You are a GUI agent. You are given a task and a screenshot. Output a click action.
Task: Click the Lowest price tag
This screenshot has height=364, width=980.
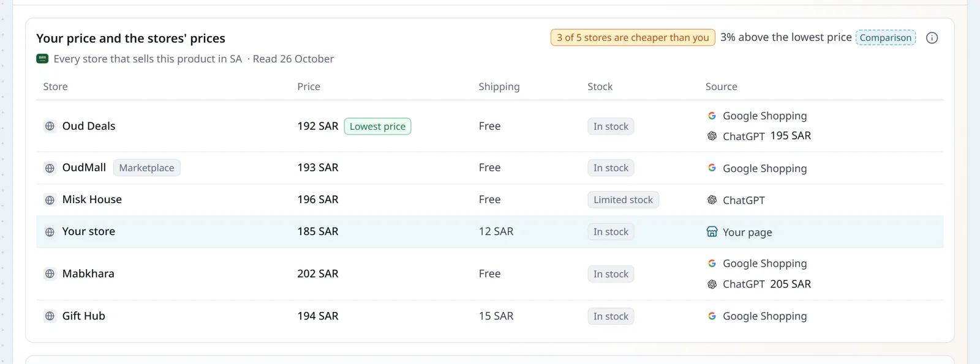pyautogui.click(x=377, y=126)
